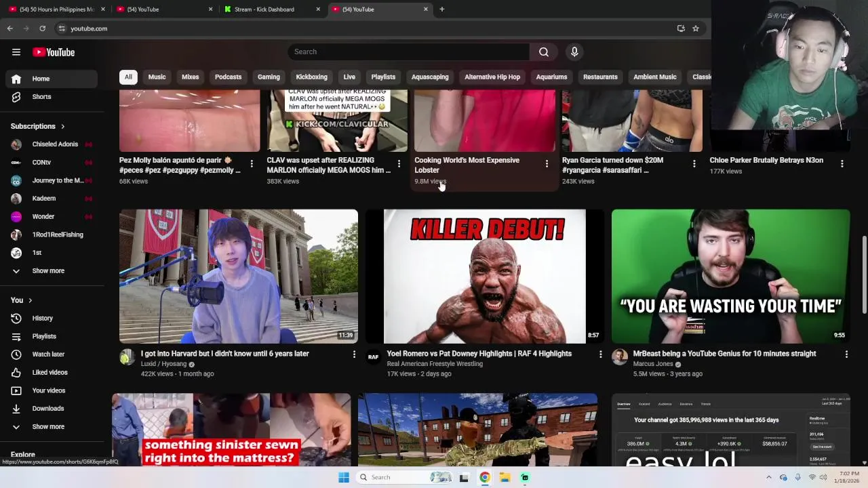Open Downloads in the sidebar
The image size is (868, 488).
tap(52, 409)
